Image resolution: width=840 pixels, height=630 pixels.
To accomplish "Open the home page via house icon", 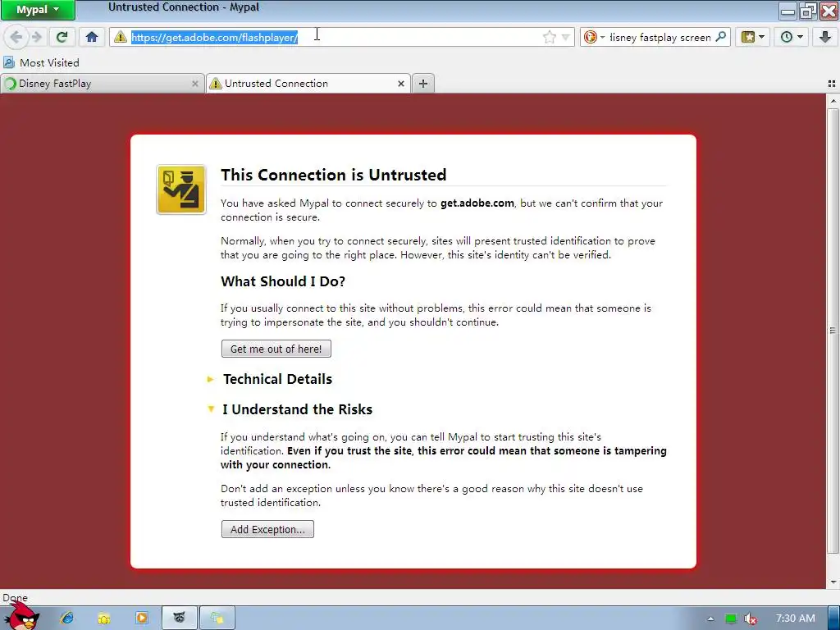I will 92,37.
